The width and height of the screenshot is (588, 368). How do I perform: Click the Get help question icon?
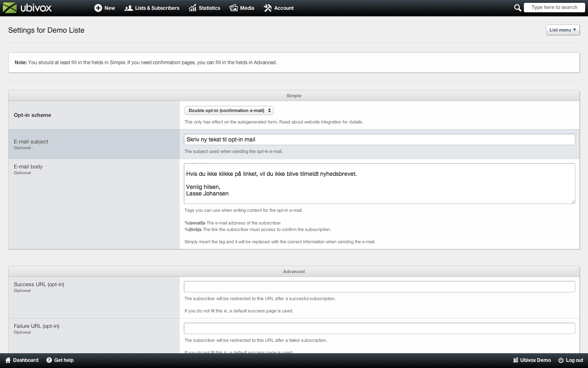49,360
